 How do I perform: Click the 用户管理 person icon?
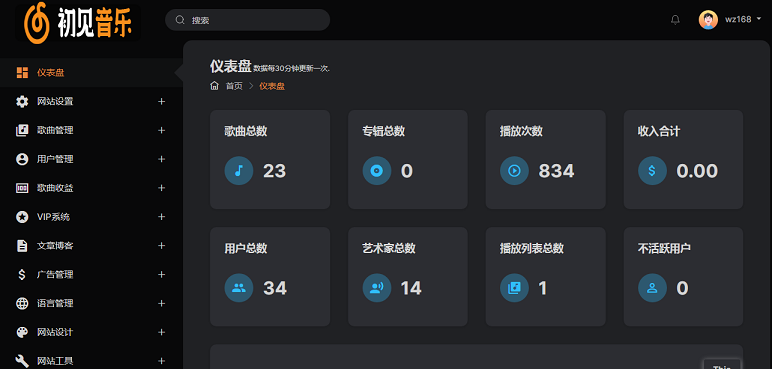click(22, 159)
